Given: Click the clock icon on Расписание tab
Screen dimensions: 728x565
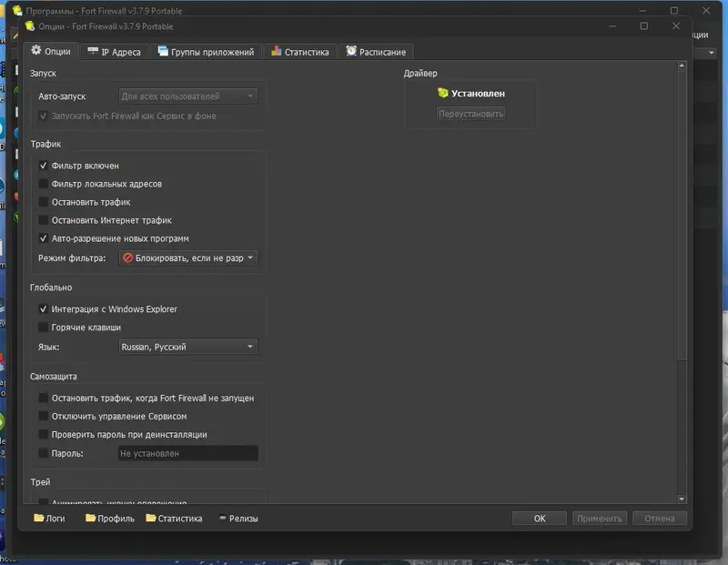Looking at the screenshot, I should pos(351,51).
